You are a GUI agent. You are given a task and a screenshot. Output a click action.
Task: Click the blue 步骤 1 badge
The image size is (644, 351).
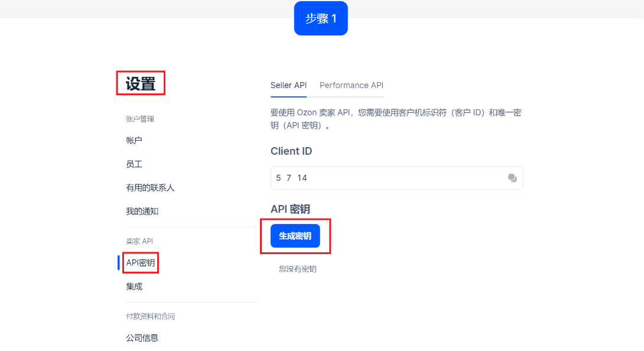tap(321, 18)
